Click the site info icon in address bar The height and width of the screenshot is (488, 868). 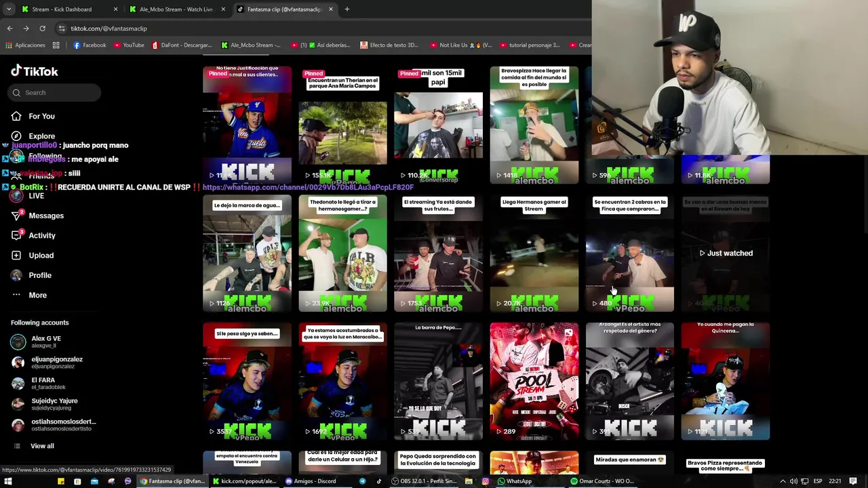(x=62, y=28)
